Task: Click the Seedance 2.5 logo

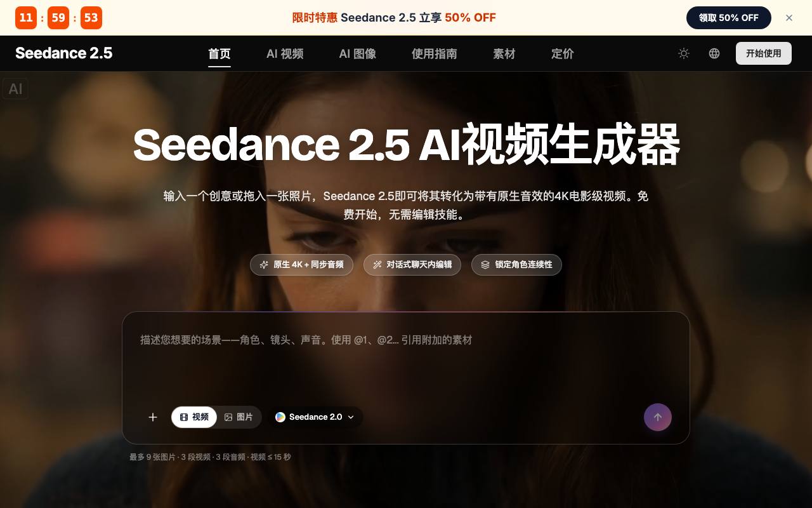Action: click(64, 53)
